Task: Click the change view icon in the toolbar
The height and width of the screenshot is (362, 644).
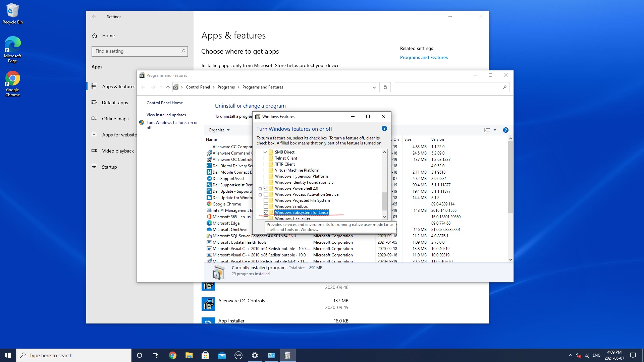Action: [487, 130]
